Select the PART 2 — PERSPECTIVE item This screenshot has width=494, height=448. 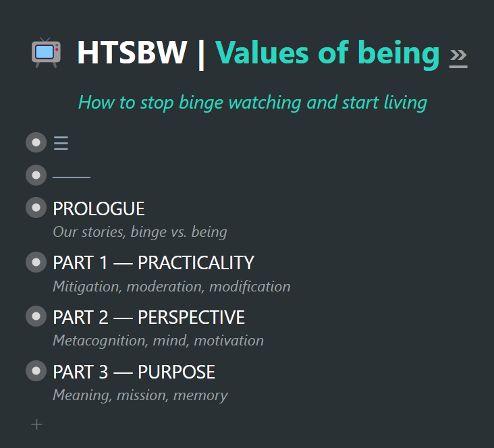coord(148,317)
